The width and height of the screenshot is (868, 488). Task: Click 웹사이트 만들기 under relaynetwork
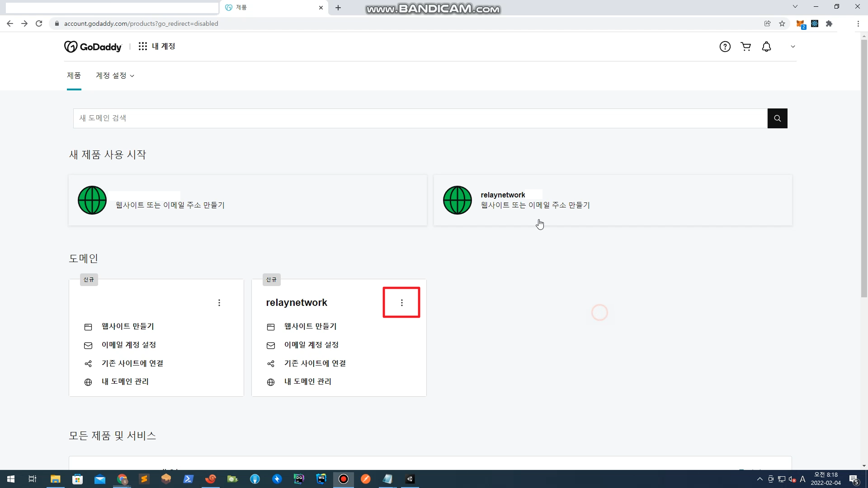[310, 326]
